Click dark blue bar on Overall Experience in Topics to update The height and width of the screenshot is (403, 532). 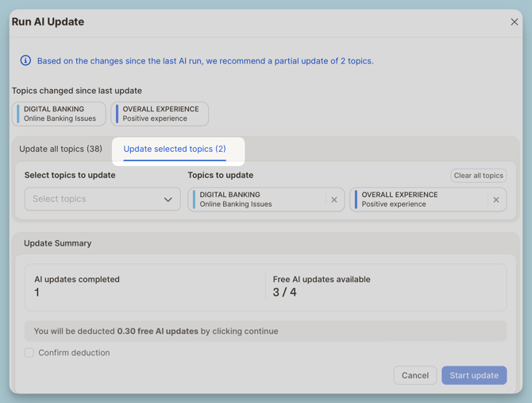tap(356, 200)
